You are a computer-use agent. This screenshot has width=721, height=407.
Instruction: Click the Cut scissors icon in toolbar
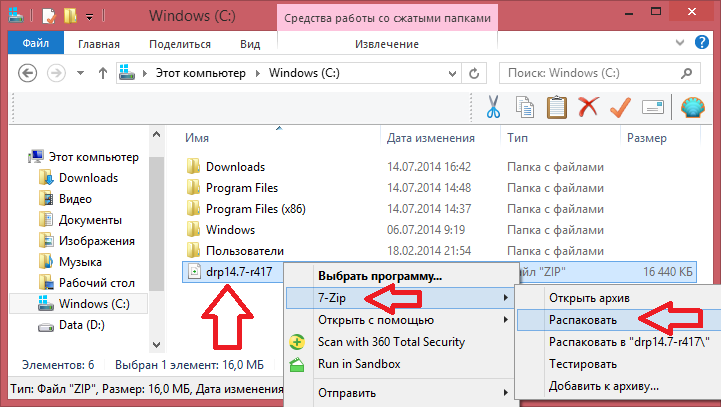click(x=493, y=106)
